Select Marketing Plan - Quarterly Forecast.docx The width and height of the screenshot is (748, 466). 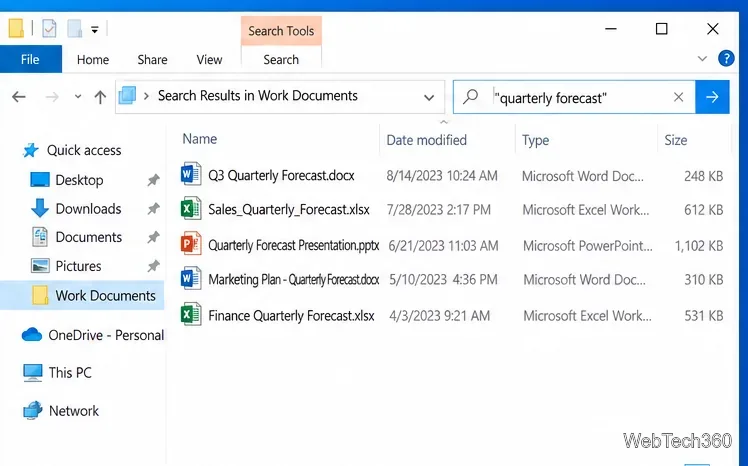293,279
